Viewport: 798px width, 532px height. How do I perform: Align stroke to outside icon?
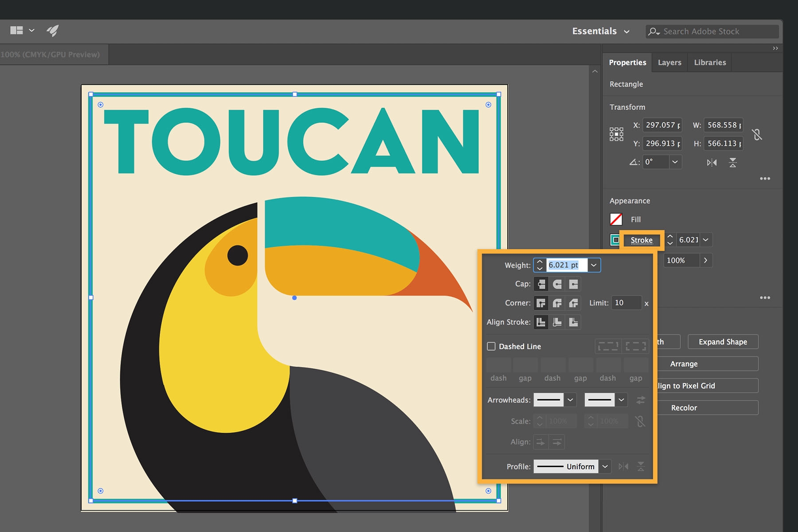click(573, 322)
